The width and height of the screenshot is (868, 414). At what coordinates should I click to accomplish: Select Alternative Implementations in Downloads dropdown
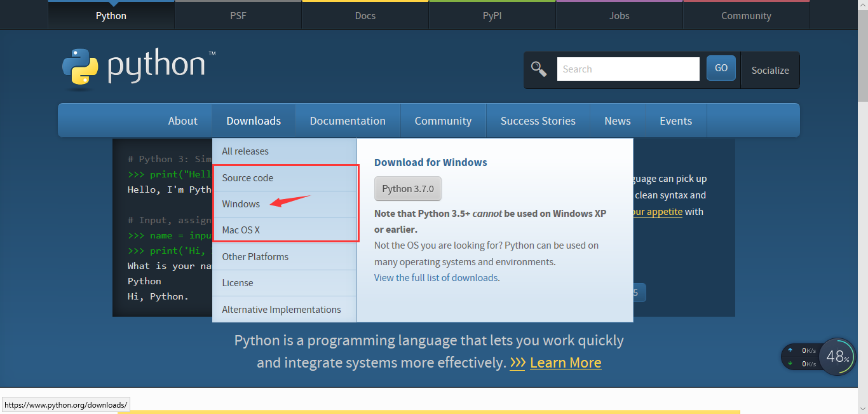(284, 310)
